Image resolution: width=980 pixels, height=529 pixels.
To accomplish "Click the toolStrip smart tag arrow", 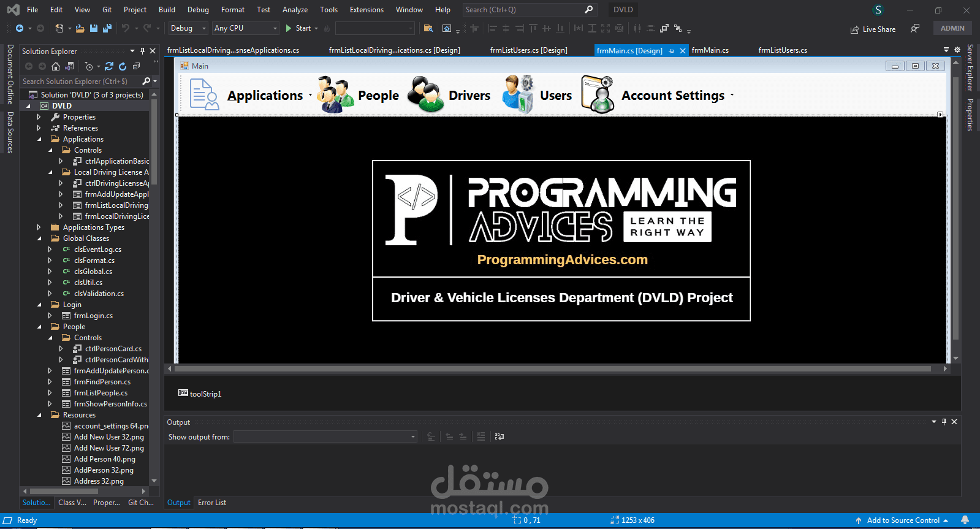I will click(941, 115).
